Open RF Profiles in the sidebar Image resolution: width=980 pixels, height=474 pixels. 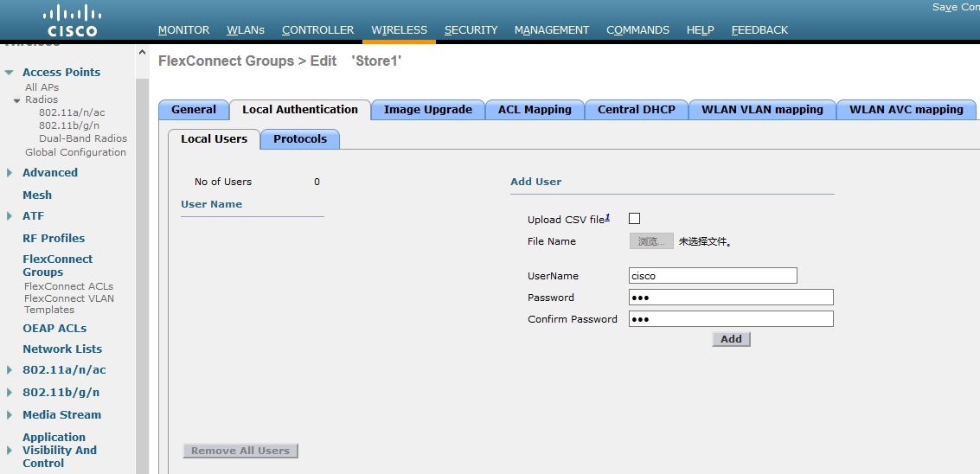pyautogui.click(x=54, y=238)
